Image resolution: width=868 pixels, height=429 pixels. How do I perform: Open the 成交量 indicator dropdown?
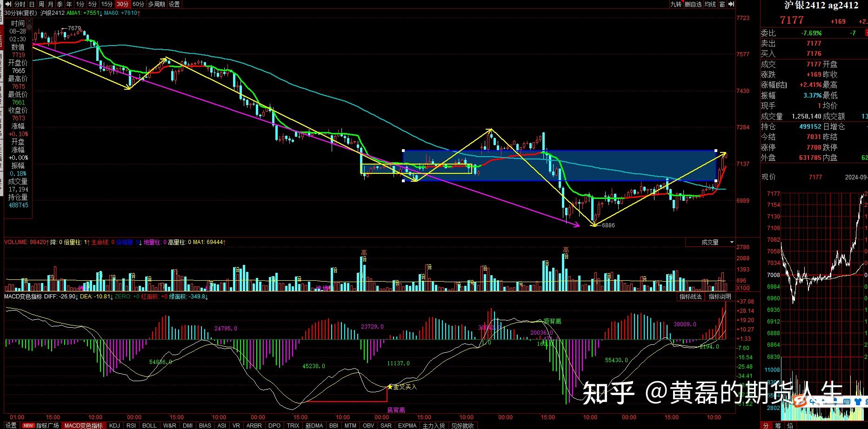click(x=710, y=242)
